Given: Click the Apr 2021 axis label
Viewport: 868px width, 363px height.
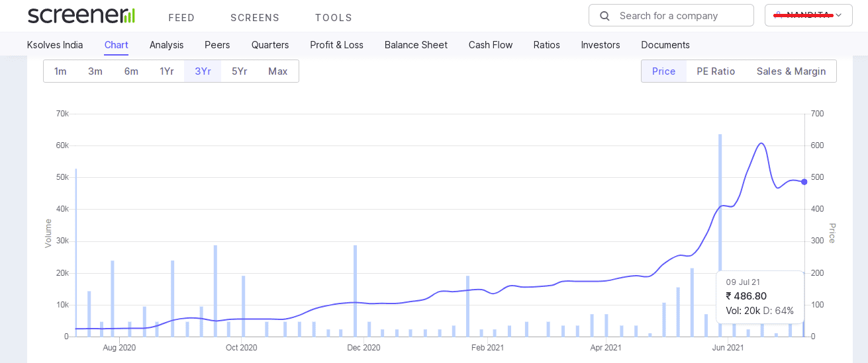Looking at the screenshot, I should [606, 347].
